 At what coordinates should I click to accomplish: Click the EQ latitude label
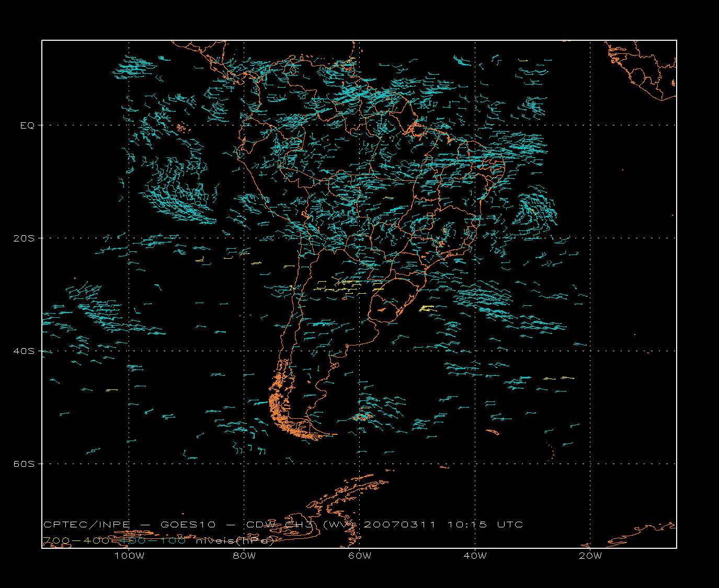point(27,125)
